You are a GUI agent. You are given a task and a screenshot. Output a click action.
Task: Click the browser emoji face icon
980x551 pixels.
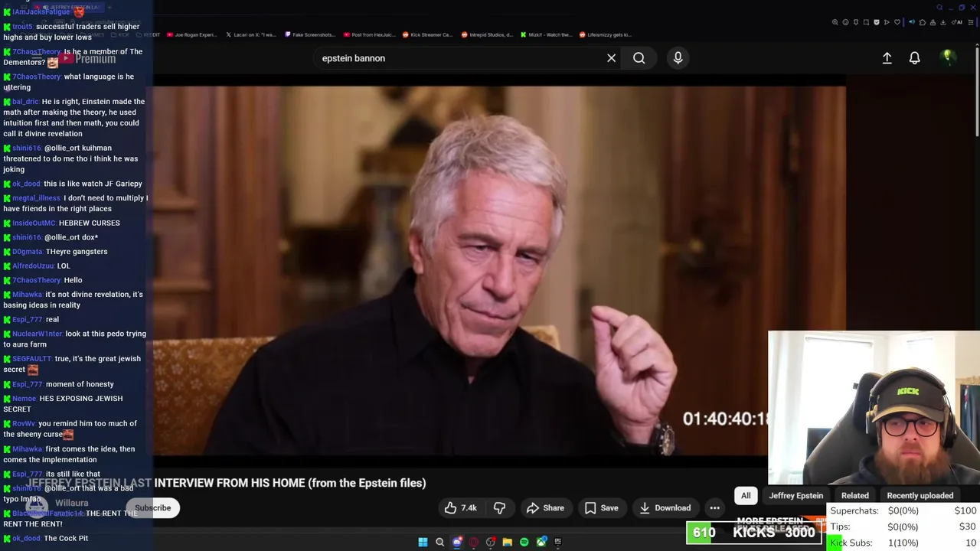pyautogui.click(x=845, y=22)
